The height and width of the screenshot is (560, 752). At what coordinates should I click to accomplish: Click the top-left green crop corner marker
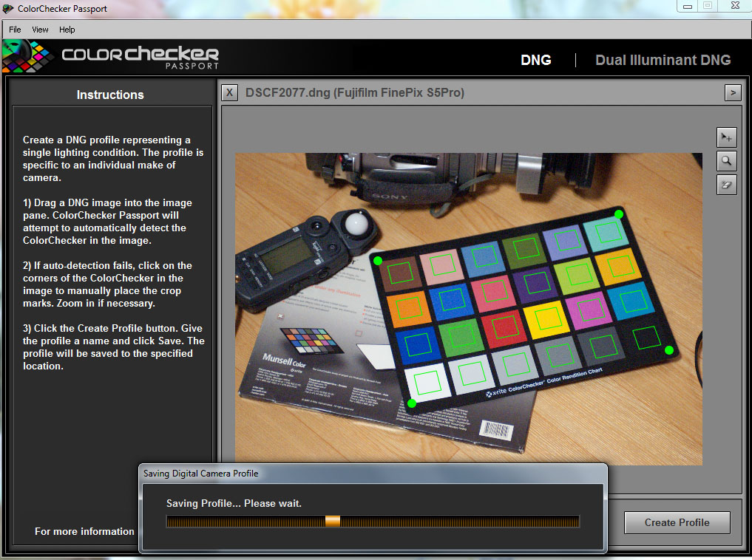(378, 261)
